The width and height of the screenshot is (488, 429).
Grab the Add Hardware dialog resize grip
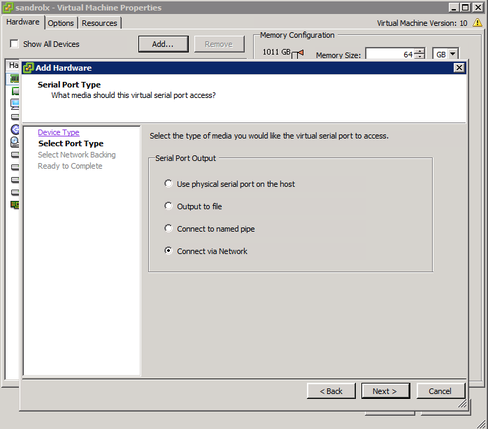(x=462, y=404)
